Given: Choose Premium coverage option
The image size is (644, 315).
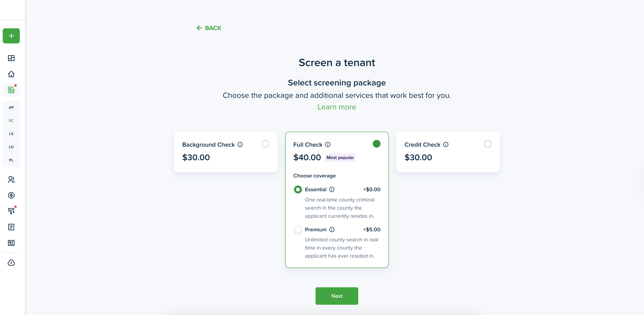Looking at the screenshot, I should (298, 230).
